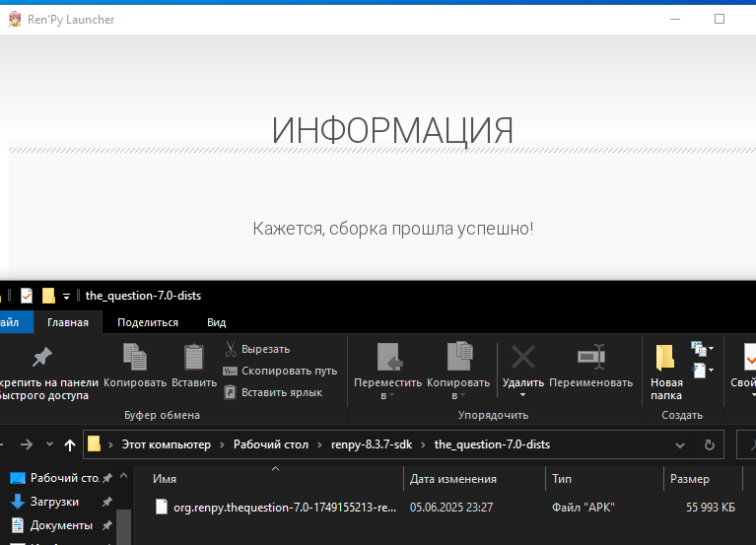The height and width of the screenshot is (545, 756).
Task: Click the navigation pane scroll up arrow
Action: click(x=124, y=476)
